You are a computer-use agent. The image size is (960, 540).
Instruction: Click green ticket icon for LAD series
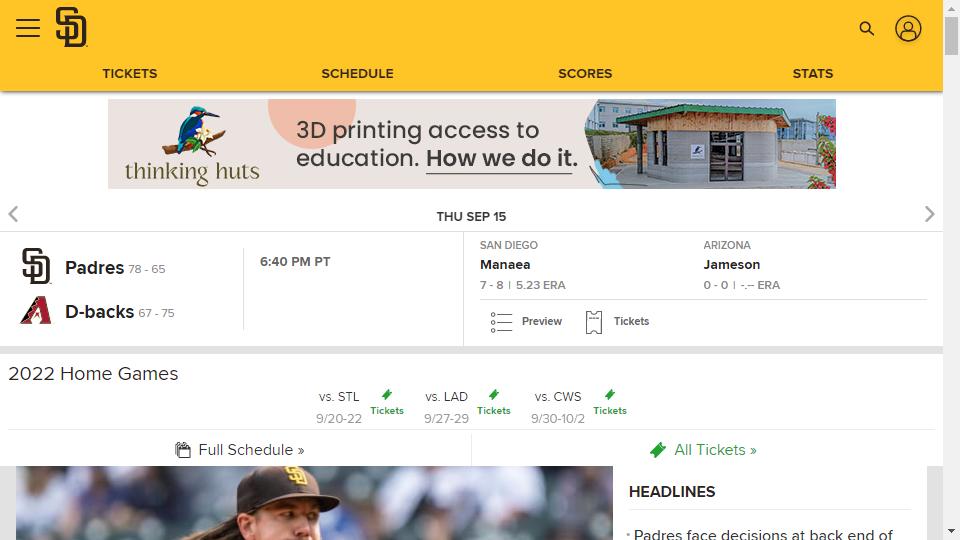(494, 395)
